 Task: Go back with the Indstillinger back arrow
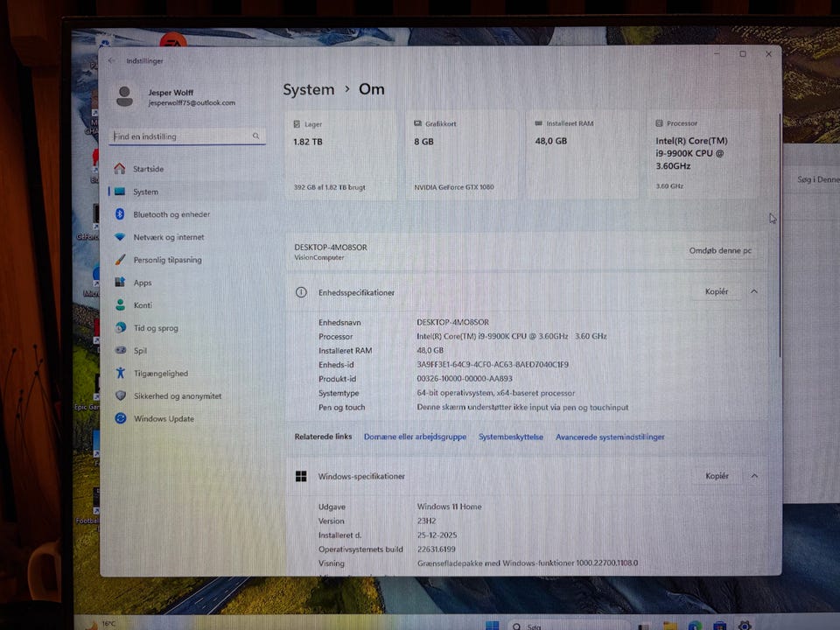pyautogui.click(x=111, y=60)
